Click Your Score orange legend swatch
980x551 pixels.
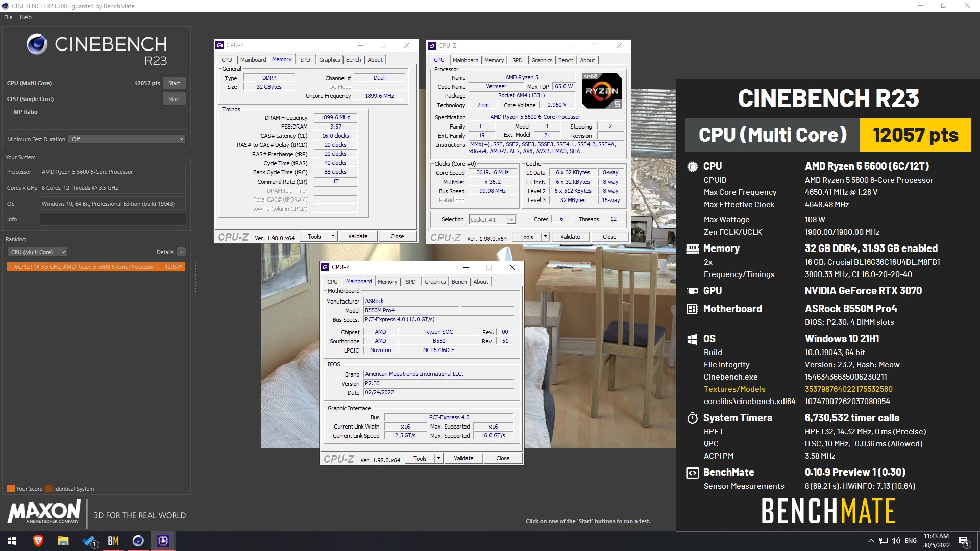[11, 489]
